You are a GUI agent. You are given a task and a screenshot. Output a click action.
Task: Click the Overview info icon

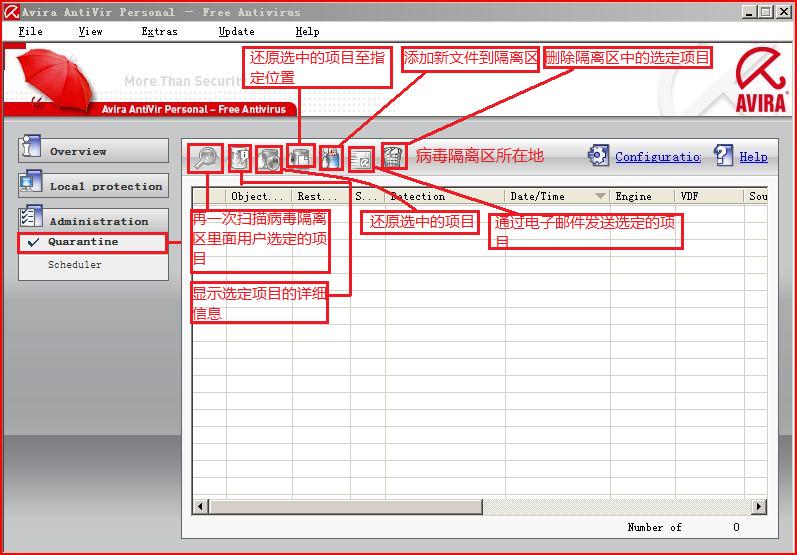click(x=30, y=147)
